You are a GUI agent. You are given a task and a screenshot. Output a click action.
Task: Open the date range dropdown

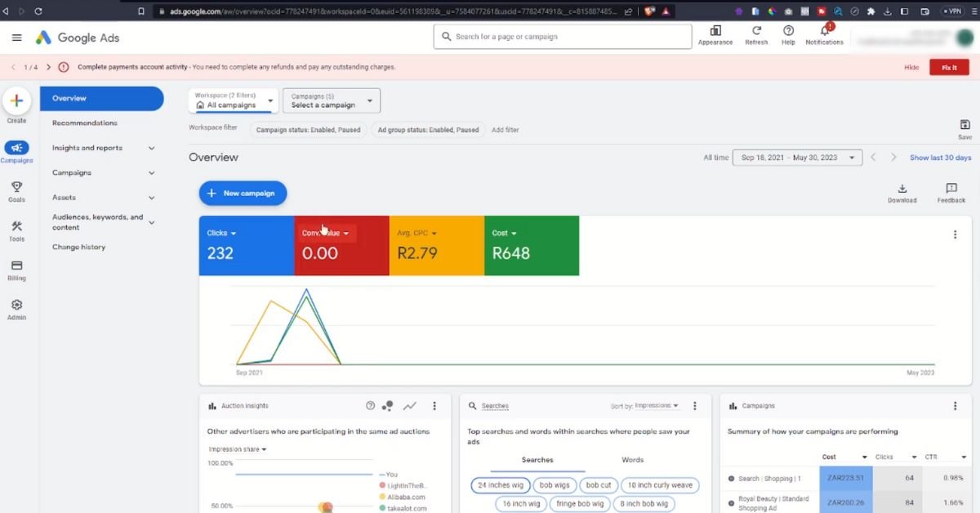796,157
